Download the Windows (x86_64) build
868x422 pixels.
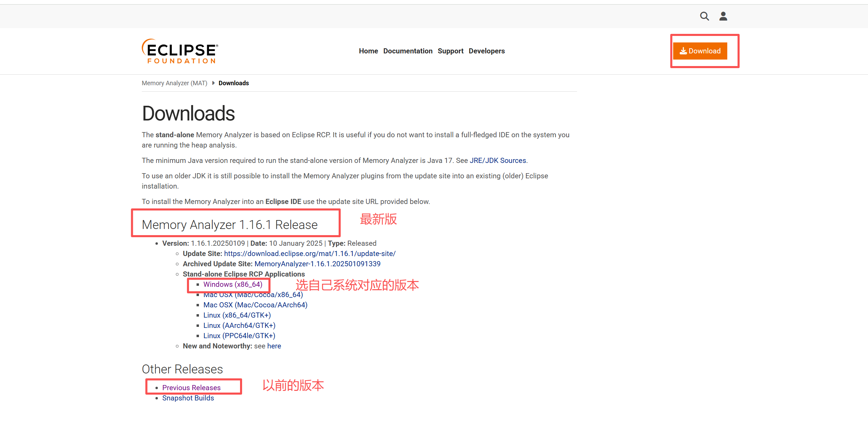(x=232, y=284)
